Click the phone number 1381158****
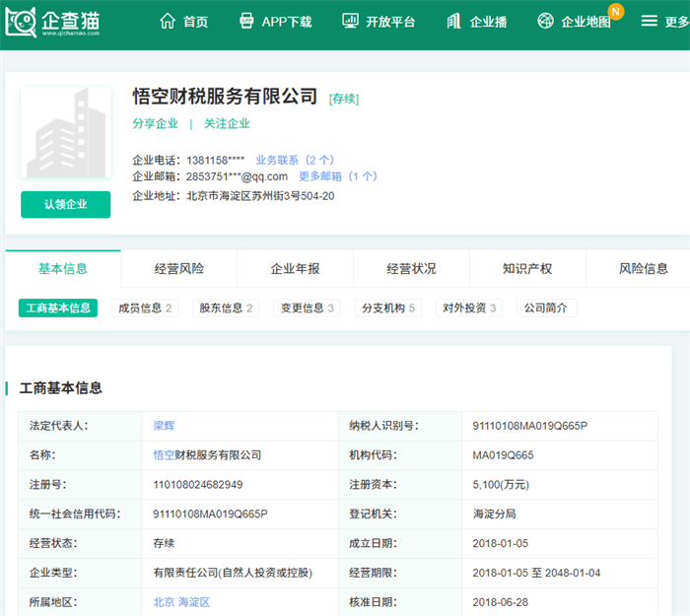Image resolution: width=690 pixels, height=616 pixels. tap(215, 160)
